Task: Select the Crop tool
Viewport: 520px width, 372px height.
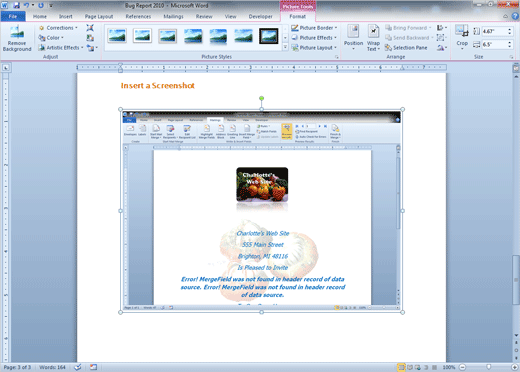Action: click(462, 37)
